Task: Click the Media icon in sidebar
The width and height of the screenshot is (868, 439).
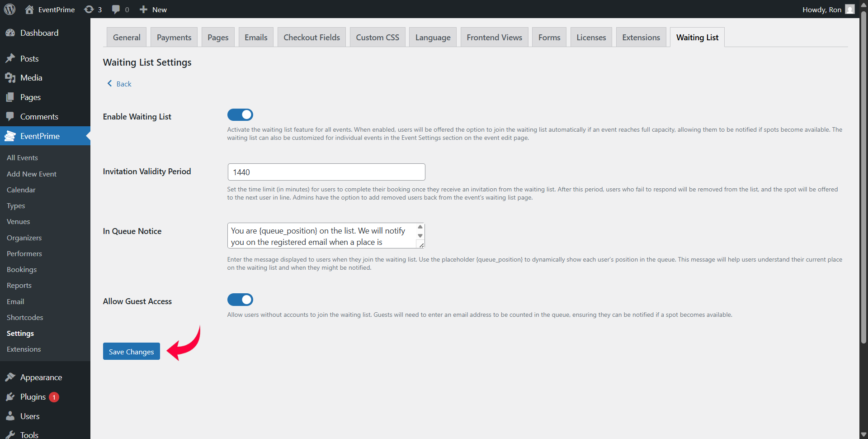Action: click(x=10, y=78)
